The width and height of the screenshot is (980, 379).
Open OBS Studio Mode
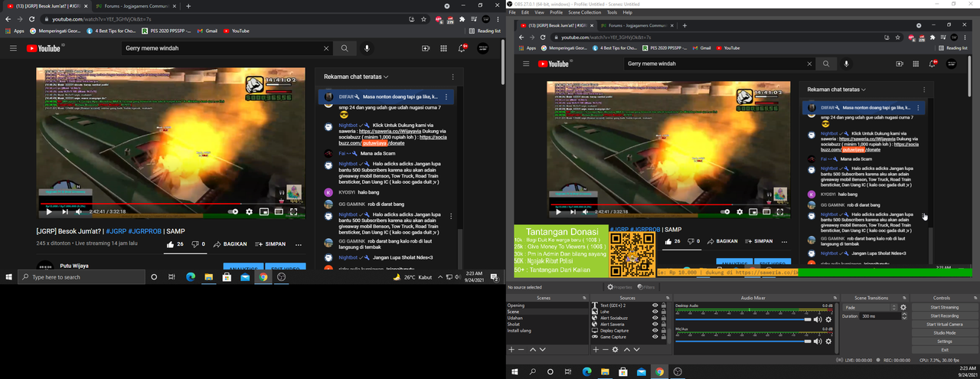(945, 332)
